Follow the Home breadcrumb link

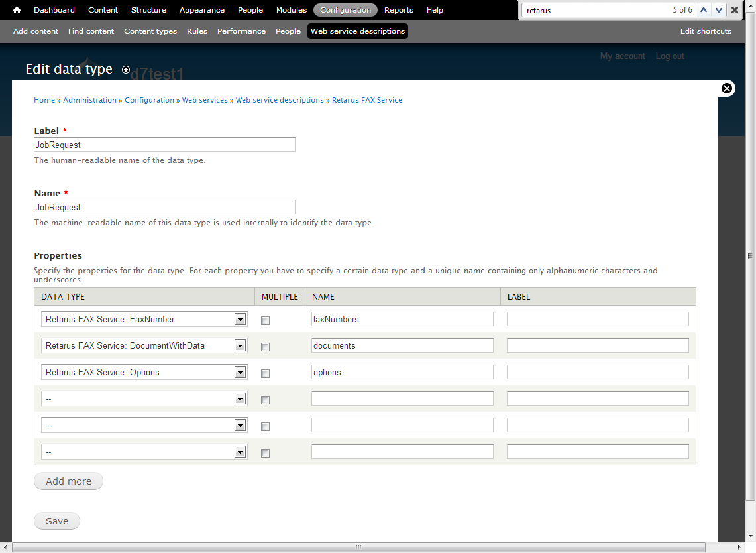click(44, 100)
